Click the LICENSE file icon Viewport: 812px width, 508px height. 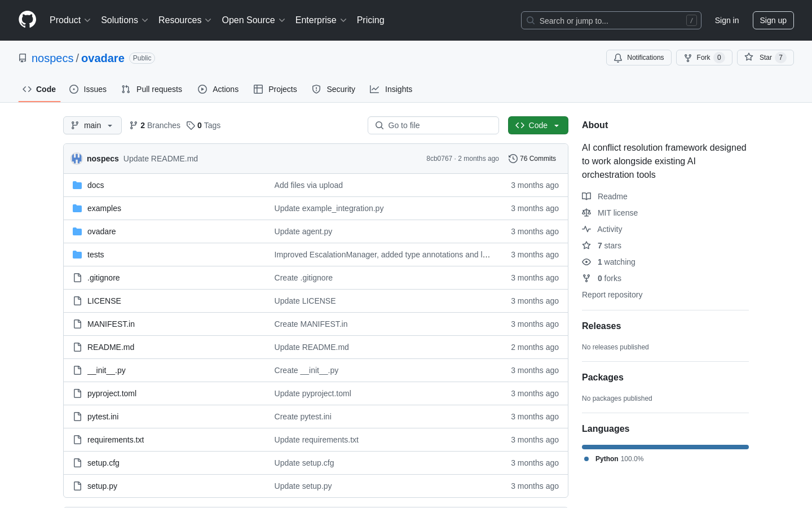pos(77,301)
